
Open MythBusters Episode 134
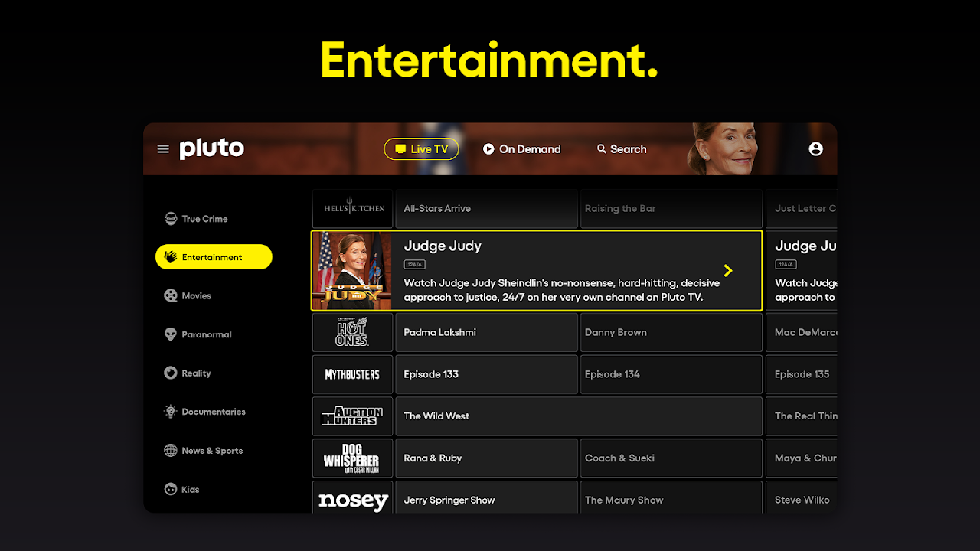(671, 374)
